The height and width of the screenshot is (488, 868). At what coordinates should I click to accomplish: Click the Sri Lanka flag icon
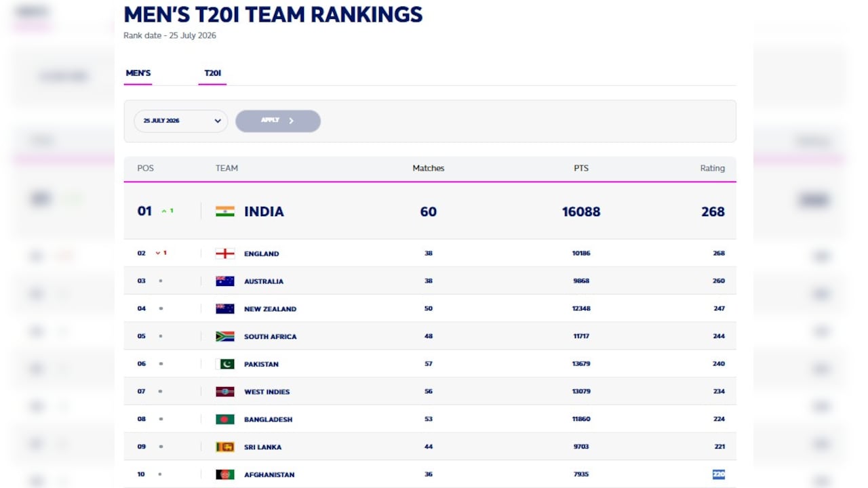tap(225, 447)
